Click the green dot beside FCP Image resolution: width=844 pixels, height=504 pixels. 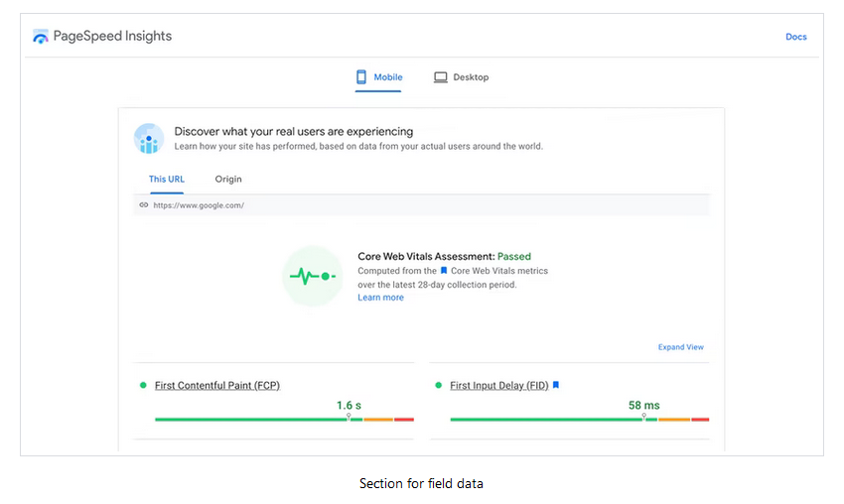[x=143, y=385]
